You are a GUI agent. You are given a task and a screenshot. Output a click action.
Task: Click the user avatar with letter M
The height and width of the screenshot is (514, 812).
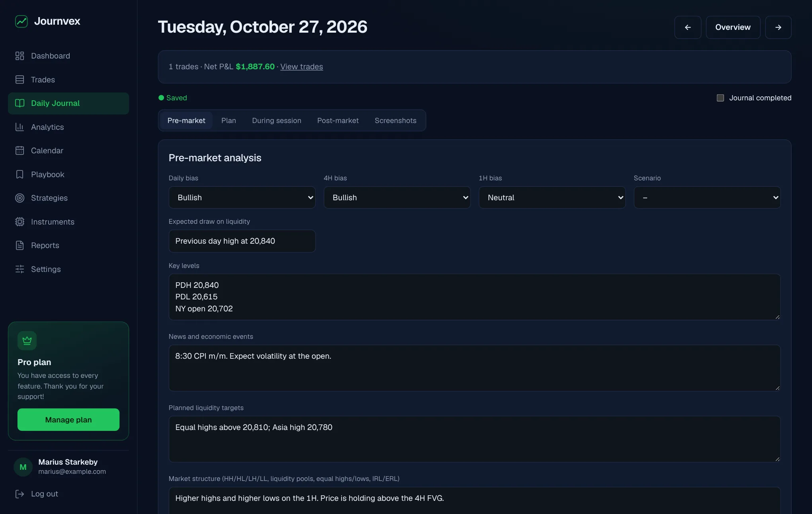pos(23,467)
